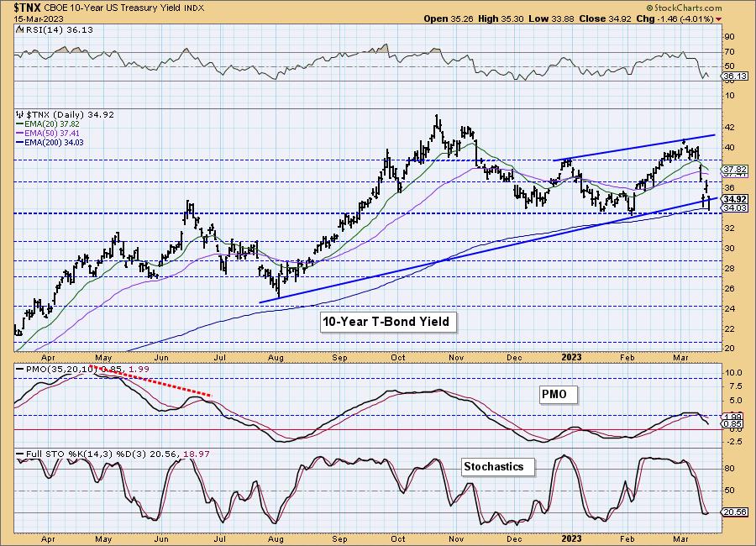Click 2023 on the price panel date axis
The width and height of the screenshot is (756, 546).
coord(572,358)
